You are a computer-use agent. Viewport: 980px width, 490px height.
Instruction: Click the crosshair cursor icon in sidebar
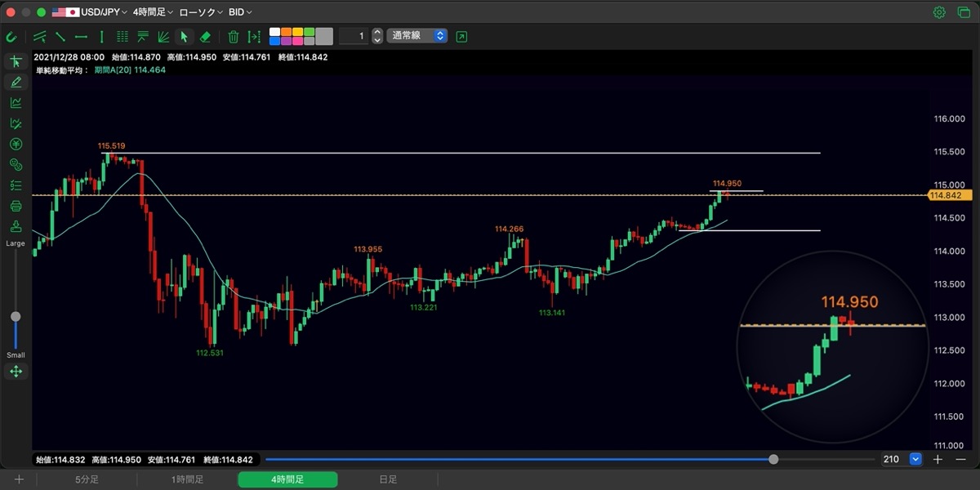(16, 62)
